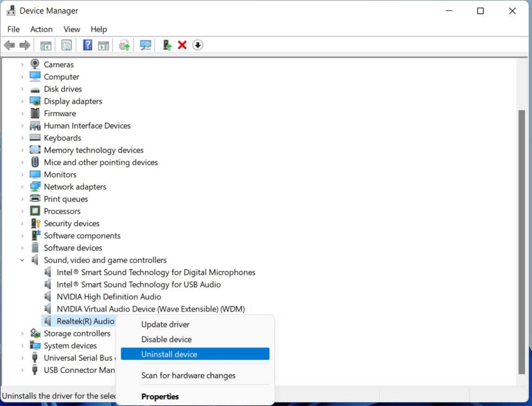
Task: Click the download arrow circle toolbar icon
Action: pyautogui.click(x=198, y=45)
